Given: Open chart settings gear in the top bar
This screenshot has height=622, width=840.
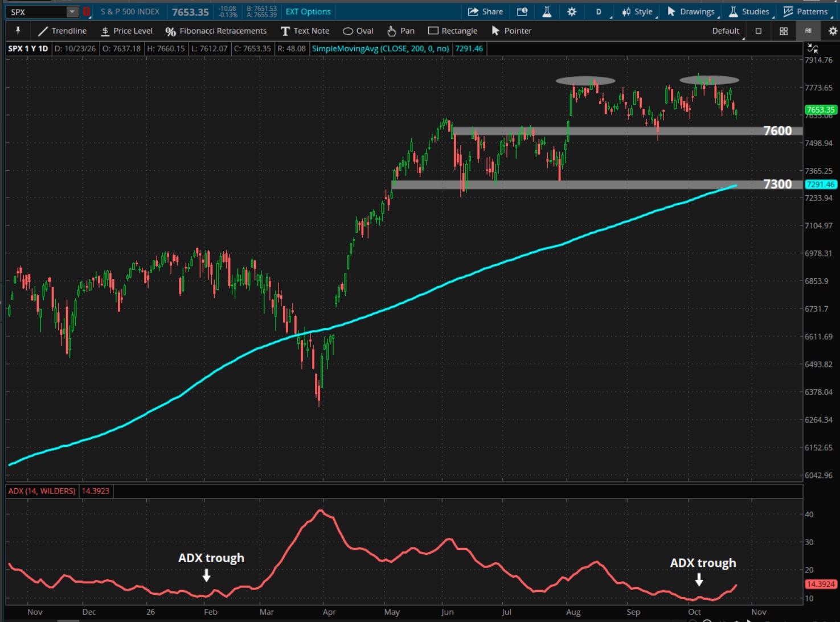Looking at the screenshot, I should click(572, 11).
